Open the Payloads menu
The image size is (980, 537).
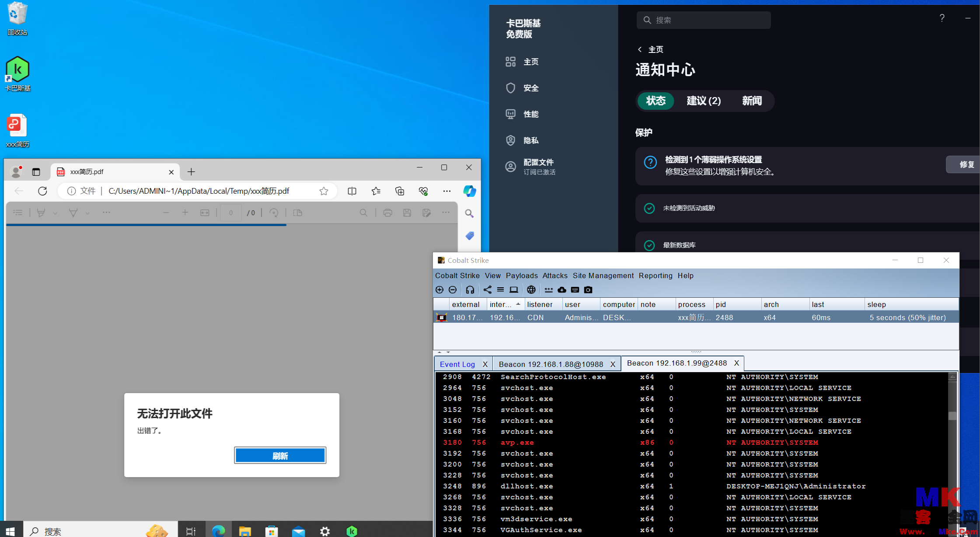click(522, 275)
